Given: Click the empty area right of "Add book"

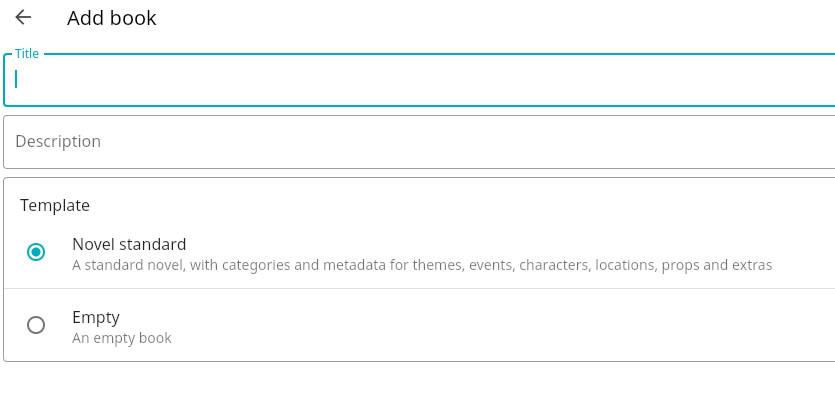Looking at the screenshot, I should click(x=500, y=18).
